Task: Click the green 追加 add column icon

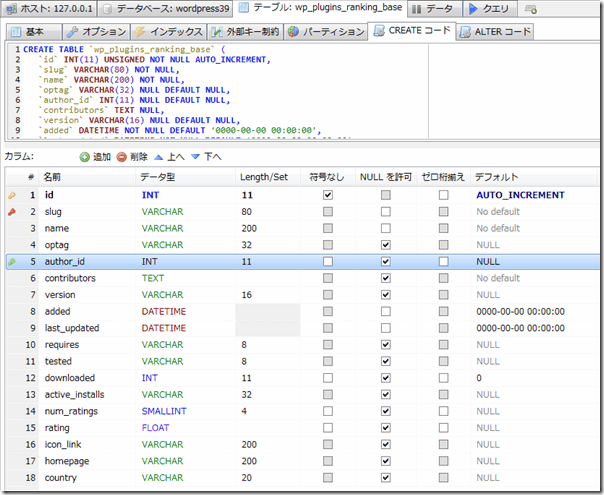Action: coord(84,157)
